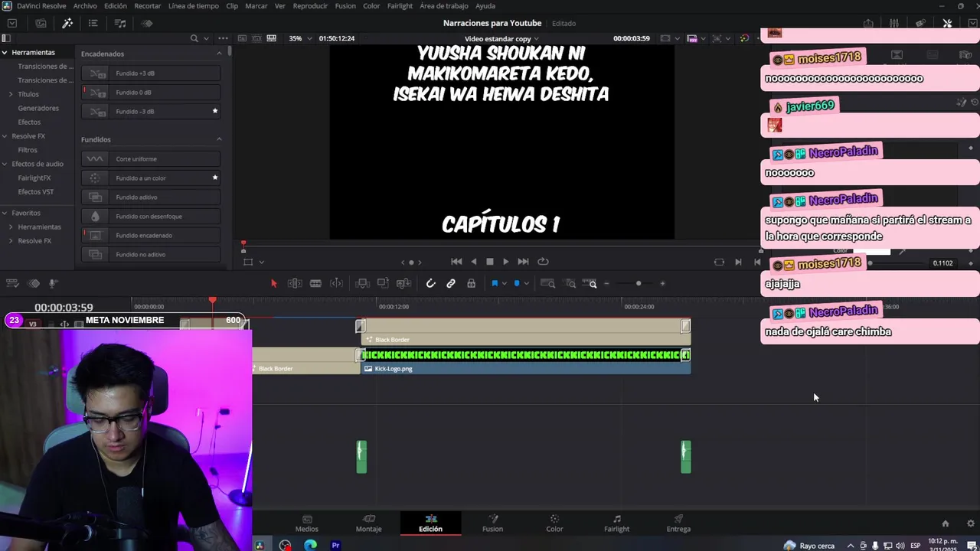This screenshot has width=980, height=551.
Task: Open the effects panel three-dot options
Action: [223, 38]
